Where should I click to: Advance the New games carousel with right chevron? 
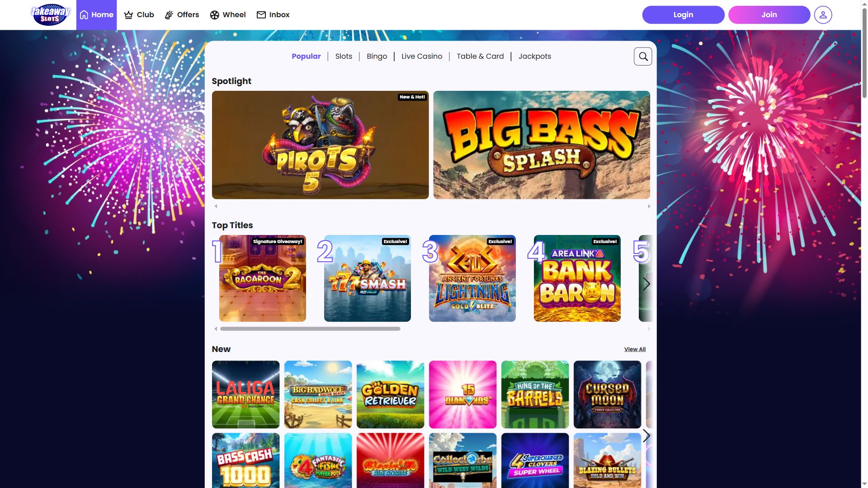pyautogui.click(x=646, y=436)
